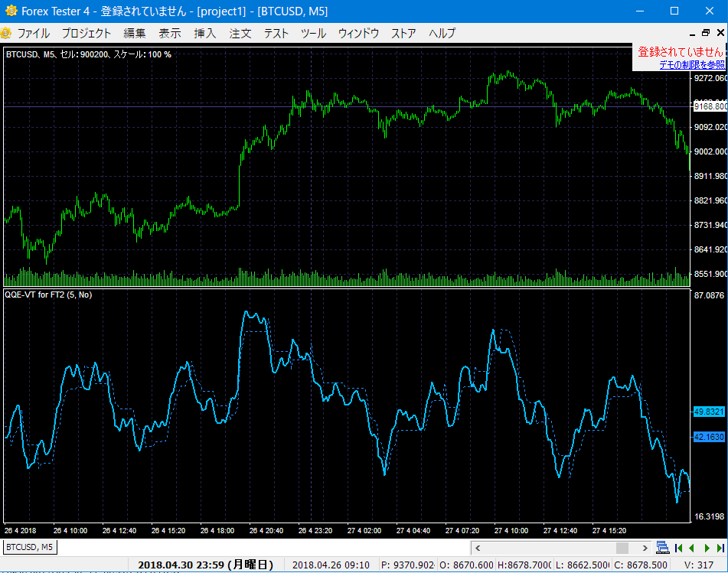
Task: Open the テスト menu
Action: click(276, 34)
